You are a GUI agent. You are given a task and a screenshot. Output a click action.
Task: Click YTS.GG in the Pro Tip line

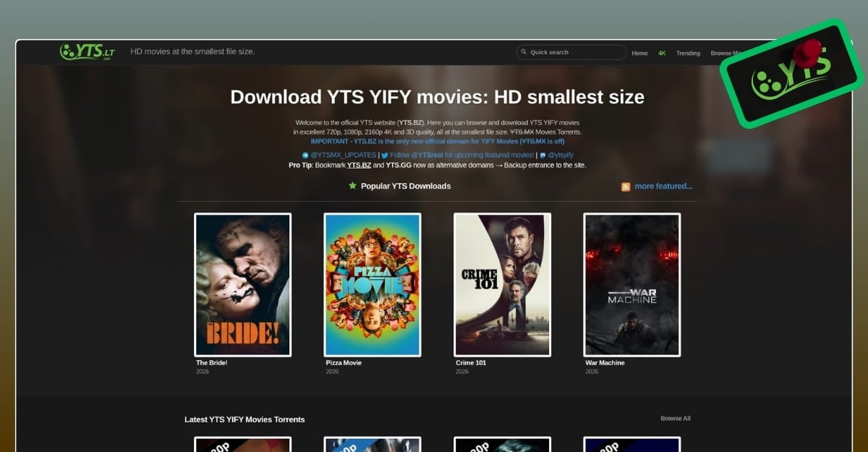tap(399, 165)
